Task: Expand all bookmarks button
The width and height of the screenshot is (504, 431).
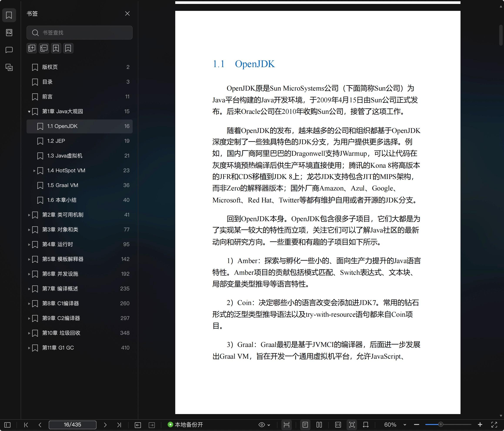Action: [32, 48]
